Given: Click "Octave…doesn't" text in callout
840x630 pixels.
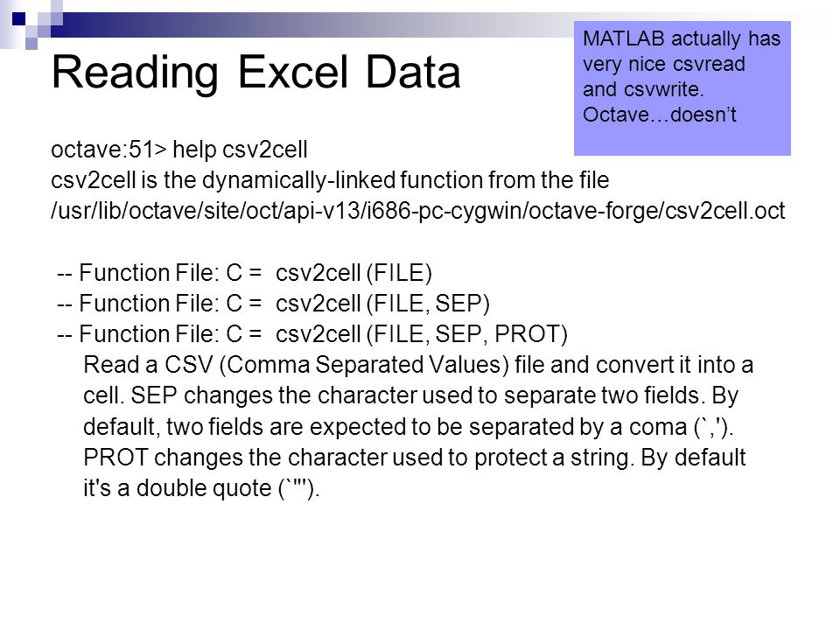Looking at the screenshot, I should [660, 115].
